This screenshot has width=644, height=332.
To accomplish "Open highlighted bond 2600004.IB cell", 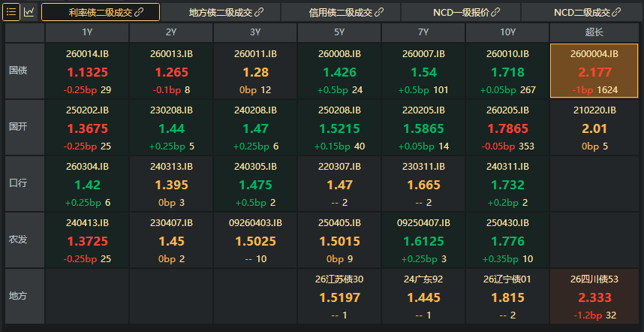I will pyautogui.click(x=594, y=71).
